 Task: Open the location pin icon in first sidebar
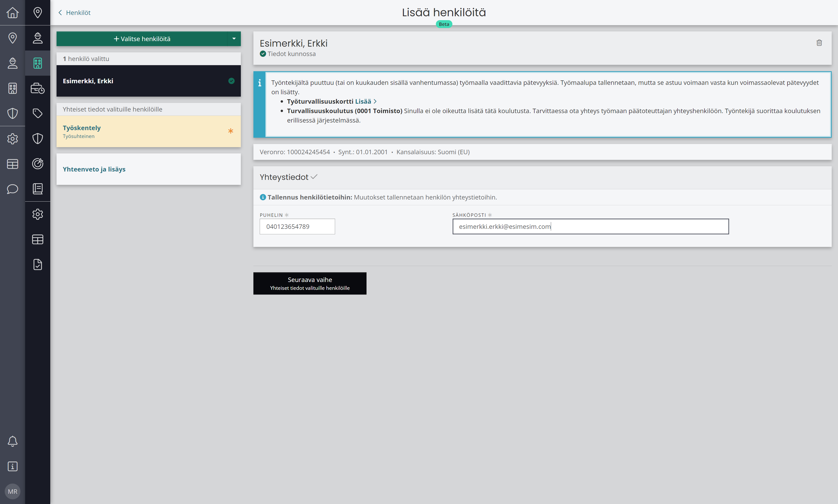(13, 38)
